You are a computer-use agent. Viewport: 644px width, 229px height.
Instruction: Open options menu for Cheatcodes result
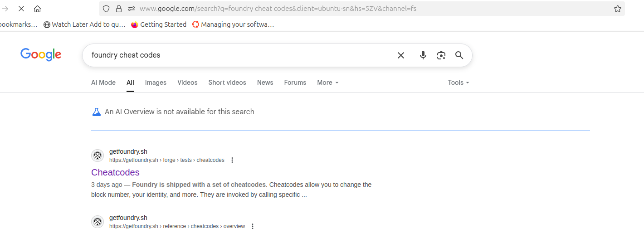pyautogui.click(x=232, y=160)
